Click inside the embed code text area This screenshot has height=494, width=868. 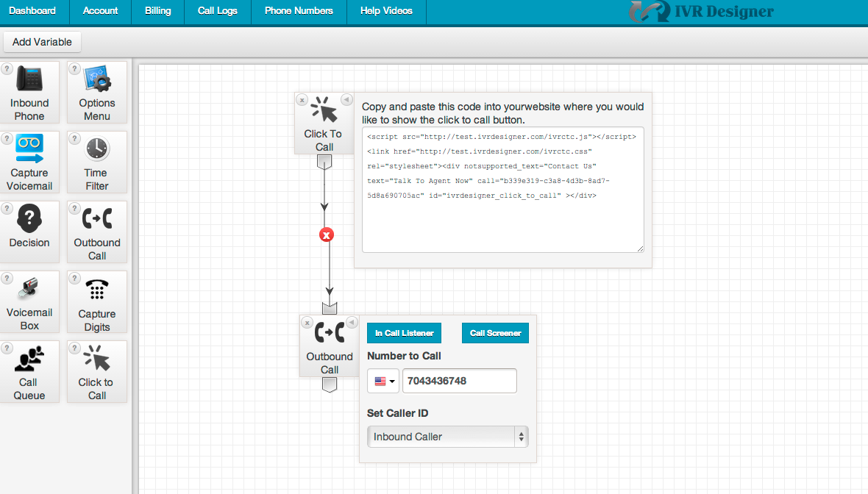click(503, 190)
